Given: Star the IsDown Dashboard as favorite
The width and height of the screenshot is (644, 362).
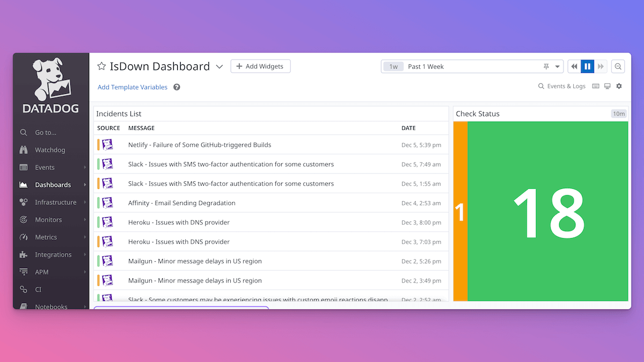Looking at the screenshot, I should click(x=101, y=67).
